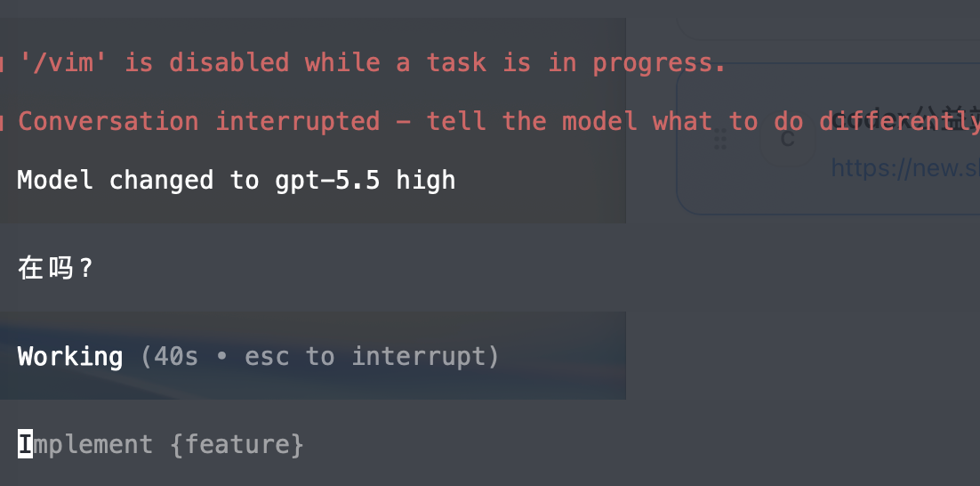Click the red marker beside the '/vim' error
The height and width of the screenshot is (486, 980).
point(2,63)
